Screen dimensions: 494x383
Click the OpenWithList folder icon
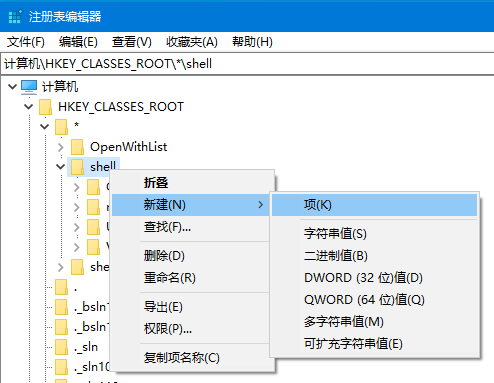coord(77,147)
